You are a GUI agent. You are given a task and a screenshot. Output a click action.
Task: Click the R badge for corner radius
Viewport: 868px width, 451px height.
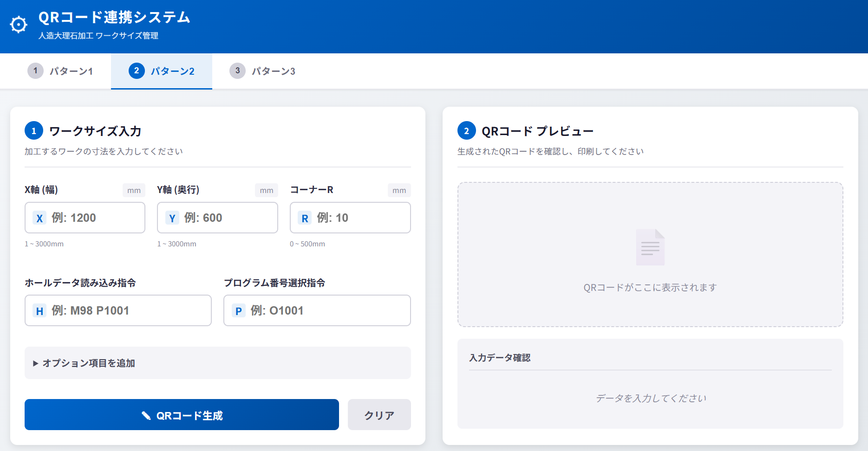305,218
